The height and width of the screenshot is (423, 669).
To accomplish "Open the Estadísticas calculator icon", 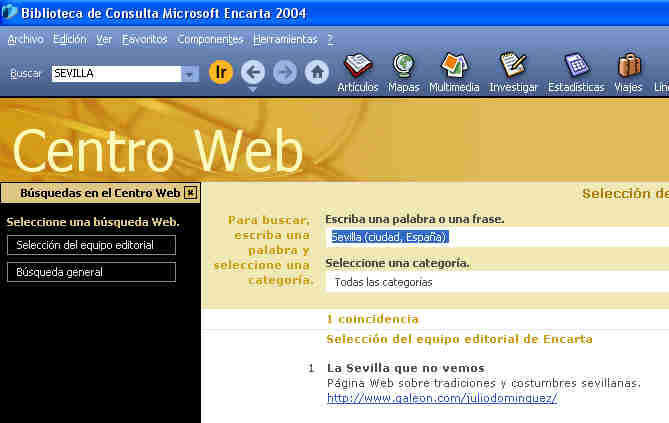I will [x=576, y=66].
